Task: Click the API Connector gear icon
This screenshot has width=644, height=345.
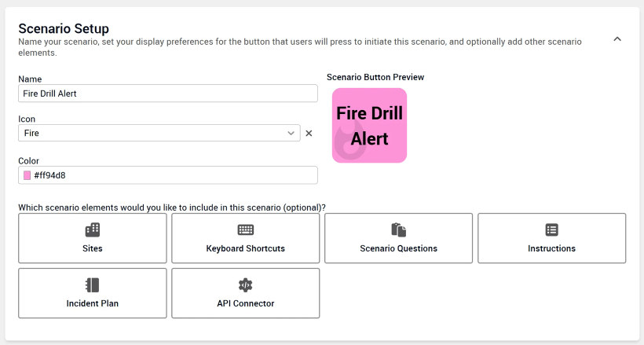Action: pyautogui.click(x=246, y=284)
